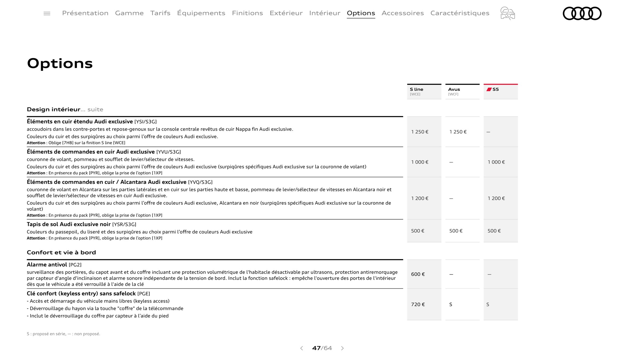This screenshot has width=644, height=362.
Task: Select the Options tab
Action: point(361,13)
